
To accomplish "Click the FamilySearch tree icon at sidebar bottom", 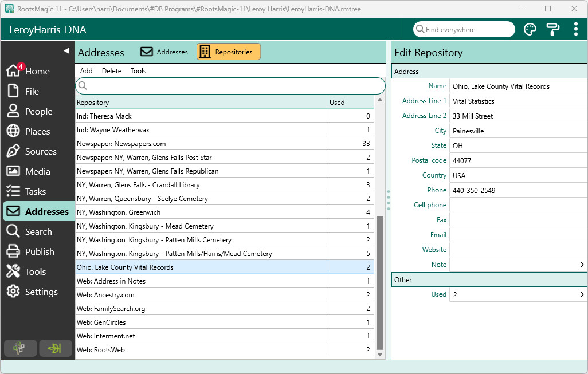I will coord(20,348).
